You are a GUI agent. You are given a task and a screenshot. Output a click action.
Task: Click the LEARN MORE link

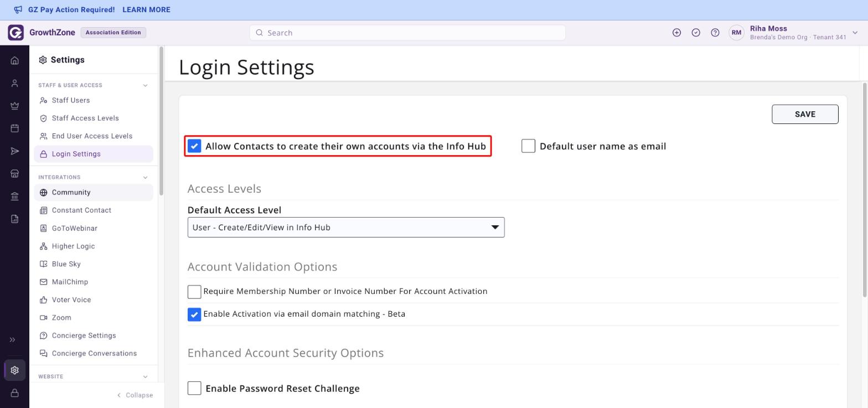[x=146, y=9]
